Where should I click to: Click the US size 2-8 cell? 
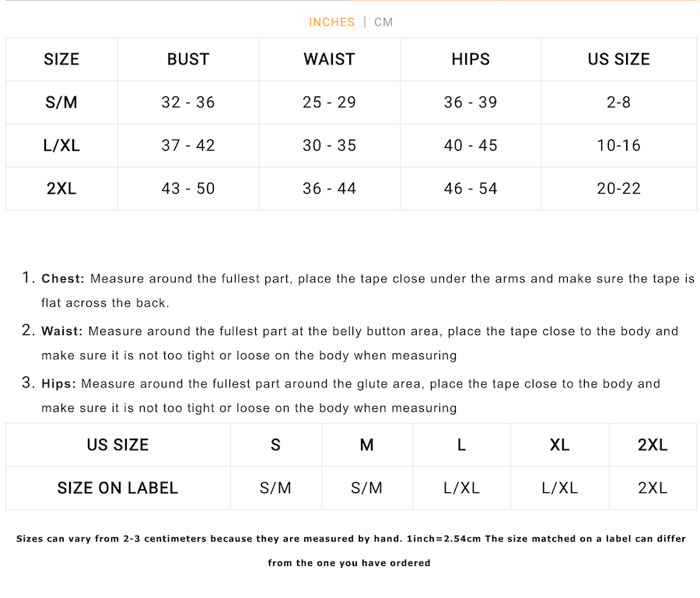(x=618, y=102)
